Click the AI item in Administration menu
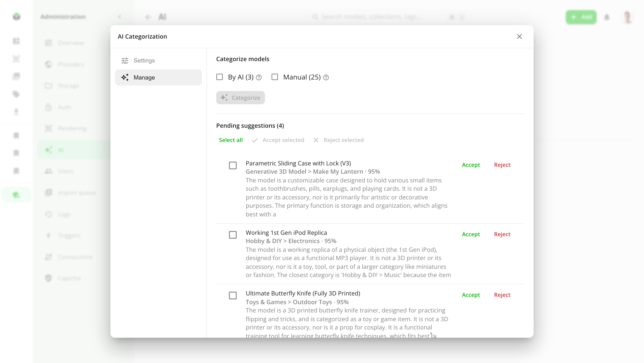 click(74, 150)
